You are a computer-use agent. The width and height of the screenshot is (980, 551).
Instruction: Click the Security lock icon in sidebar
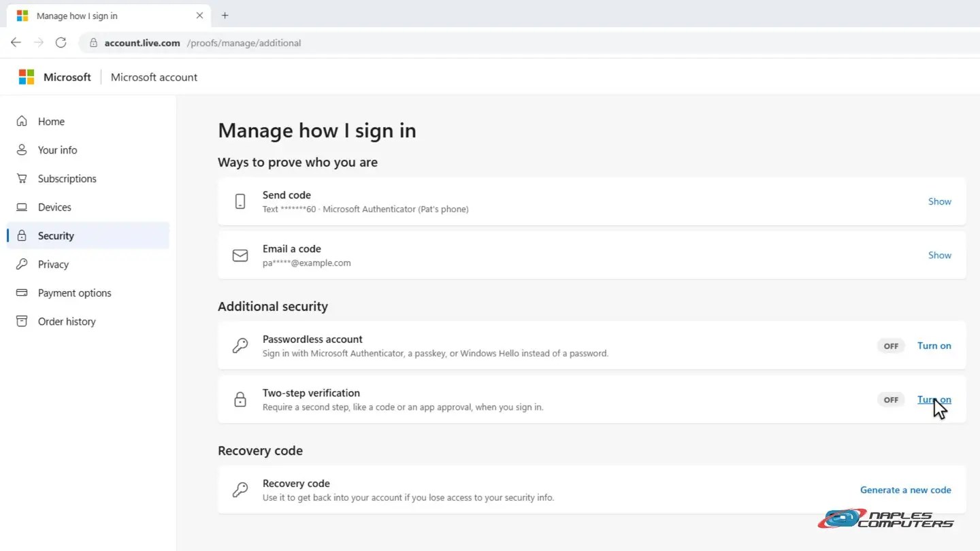click(22, 235)
